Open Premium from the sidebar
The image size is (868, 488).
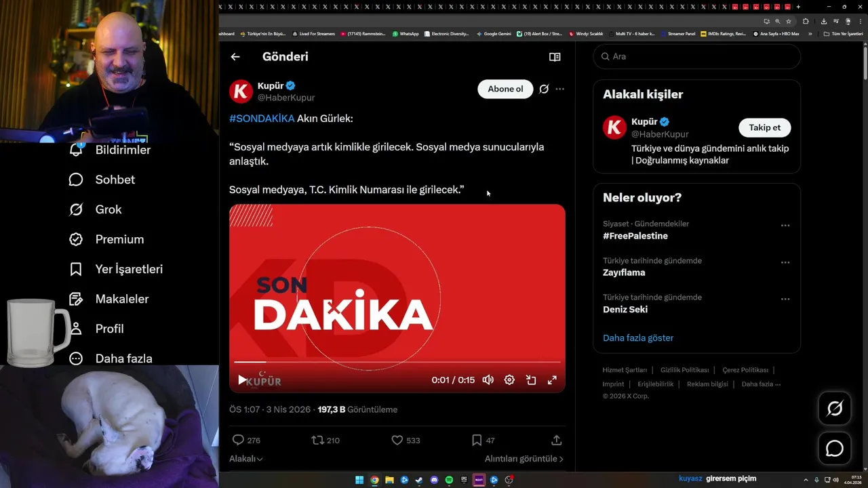[x=106, y=239]
